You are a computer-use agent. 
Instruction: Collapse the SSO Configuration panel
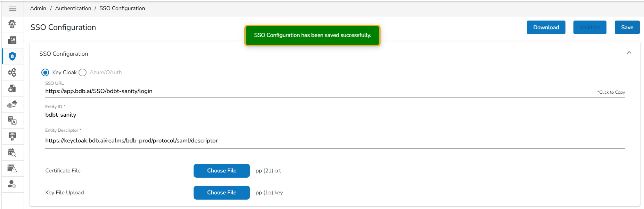[629, 53]
